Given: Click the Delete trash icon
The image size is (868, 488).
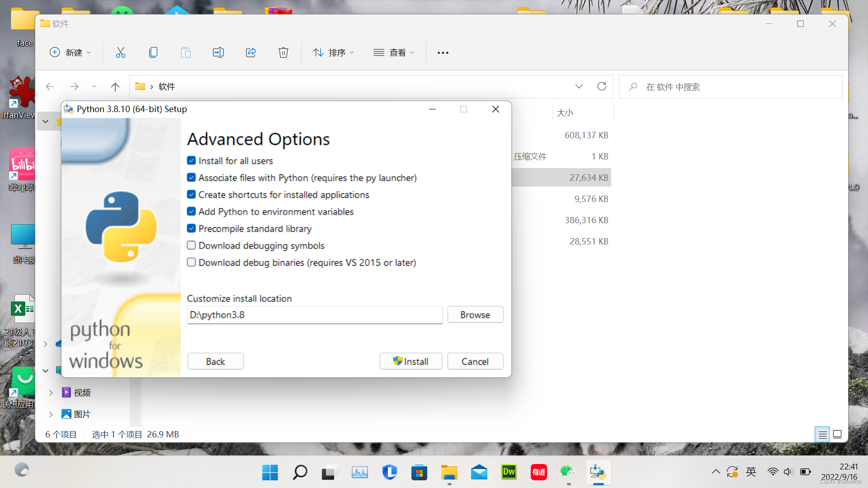Looking at the screenshot, I should click(283, 52).
